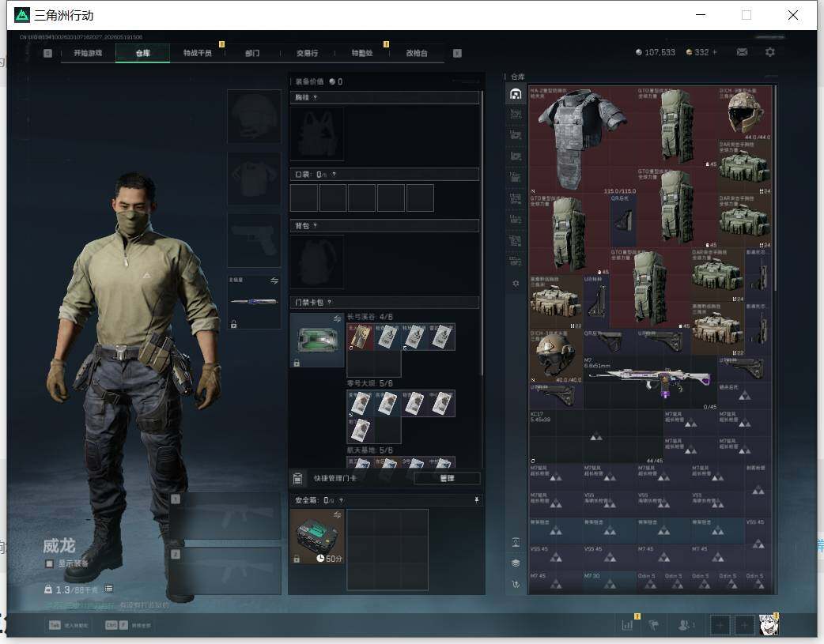Open the warehouse sidebar gear settings

(516, 283)
